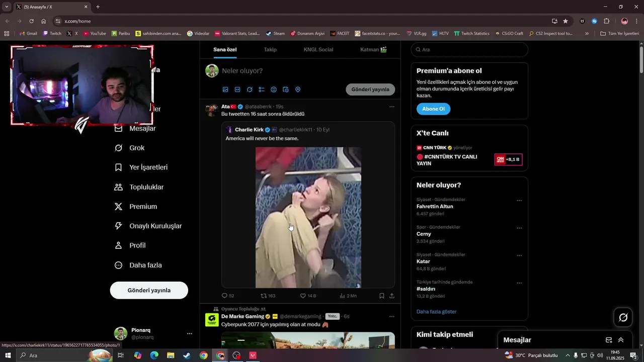Screen dimensions: 644x362
Task: Click the sidebar Gönderi yayınla button
Action: click(149, 290)
